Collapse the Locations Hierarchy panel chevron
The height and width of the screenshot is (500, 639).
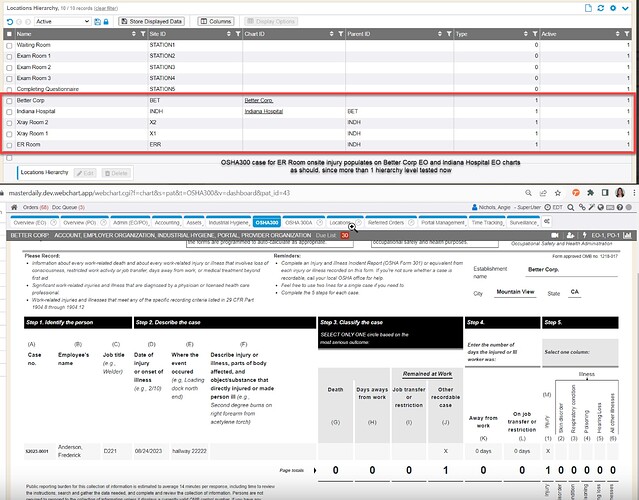626,8
